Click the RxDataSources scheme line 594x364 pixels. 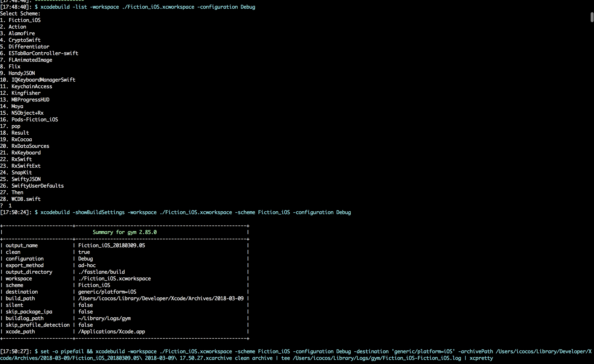[x=30, y=146]
